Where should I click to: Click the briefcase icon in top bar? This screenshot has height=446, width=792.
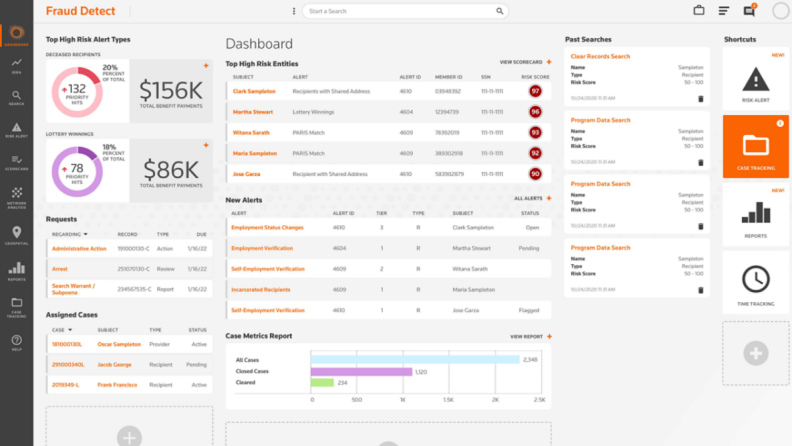point(699,11)
